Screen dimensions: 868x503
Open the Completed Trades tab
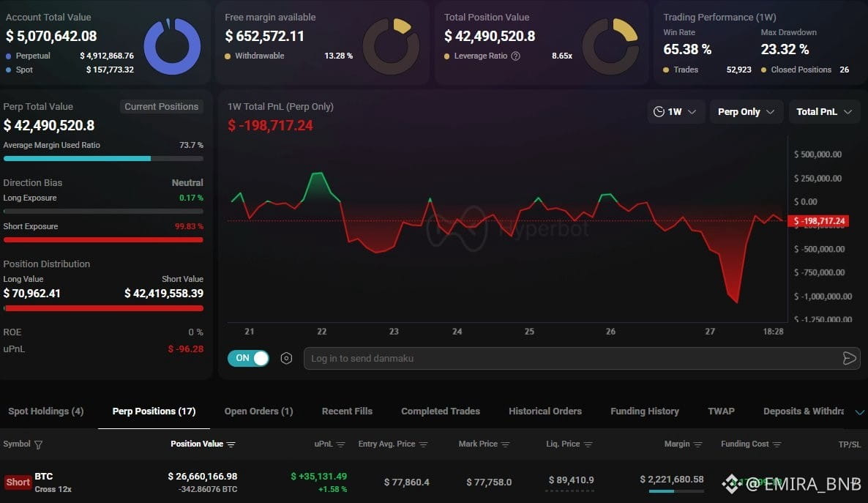(x=441, y=411)
